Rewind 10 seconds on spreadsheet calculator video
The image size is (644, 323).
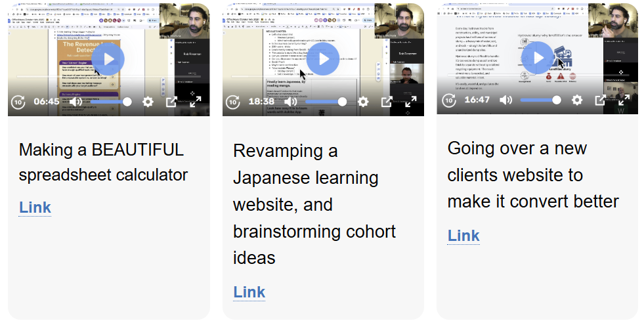click(18, 102)
